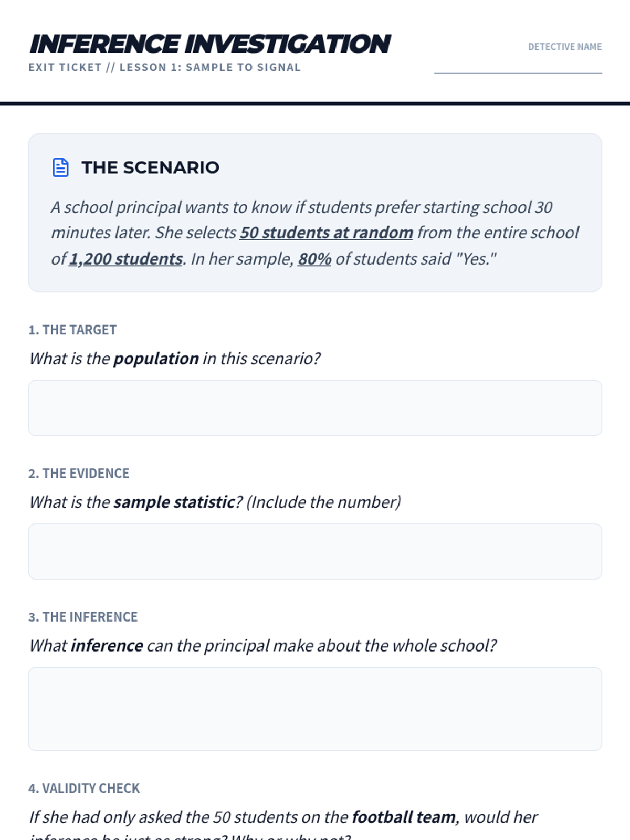Click the underlined '1,200 students' text
Screen dimensions: 630x840
point(126,259)
